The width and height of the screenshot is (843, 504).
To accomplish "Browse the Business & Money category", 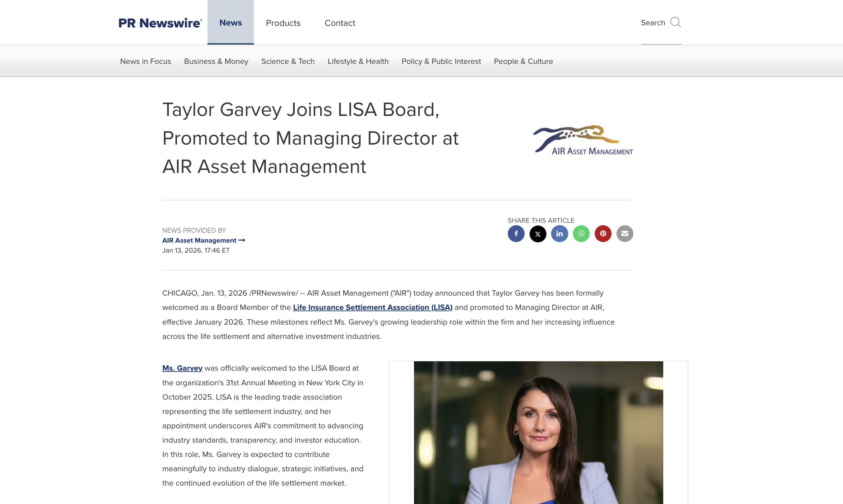I will (216, 61).
